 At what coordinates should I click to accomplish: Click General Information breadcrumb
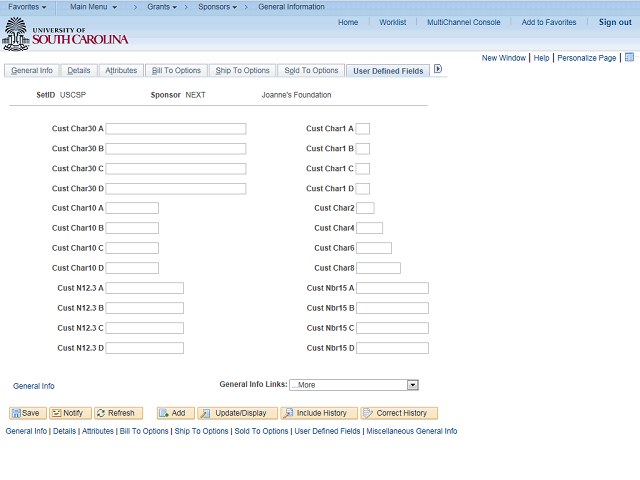point(291,7)
